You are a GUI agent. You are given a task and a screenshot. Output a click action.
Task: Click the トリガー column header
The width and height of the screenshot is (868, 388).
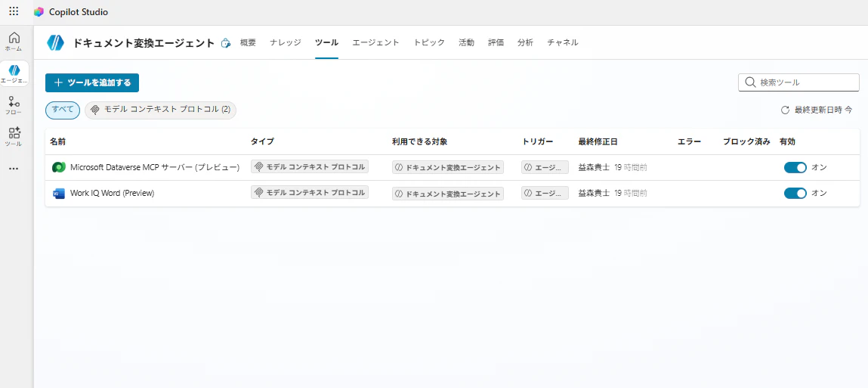click(x=538, y=142)
